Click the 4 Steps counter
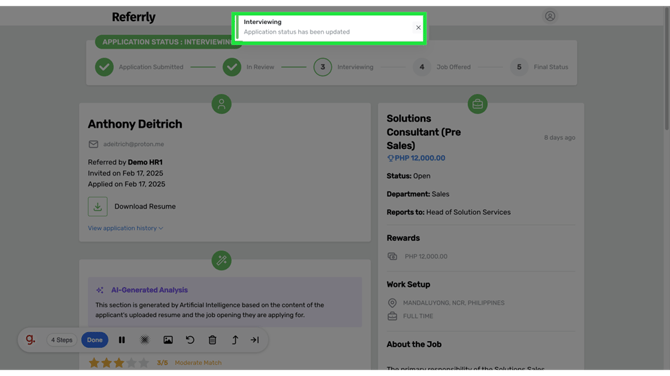The image size is (670, 376). tap(62, 340)
